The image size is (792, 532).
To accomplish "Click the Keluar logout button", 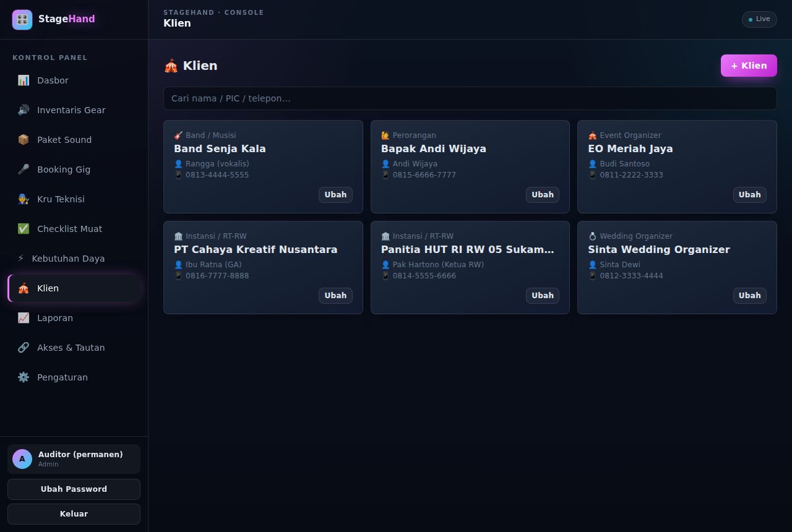I will click(74, 514).
